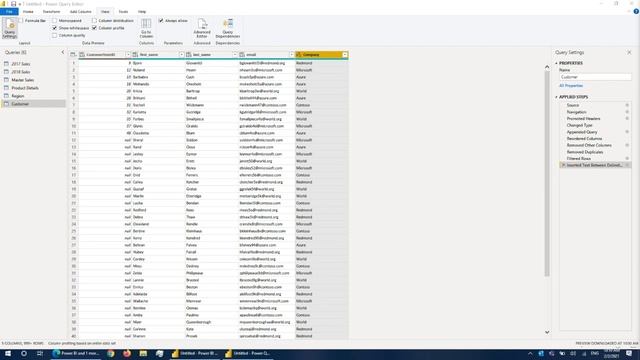Open the Go to Column tool

point(146,28)
